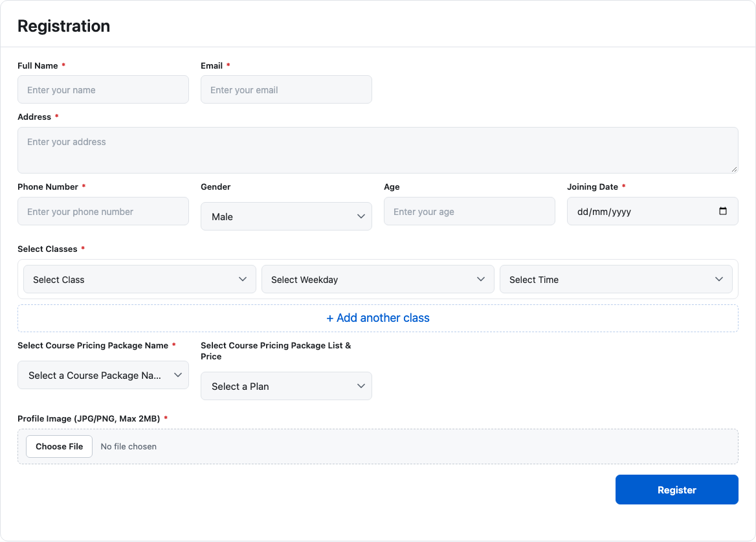Open the Select a Course Package Name dropdown
756x542 pixels.
point(103,375)
